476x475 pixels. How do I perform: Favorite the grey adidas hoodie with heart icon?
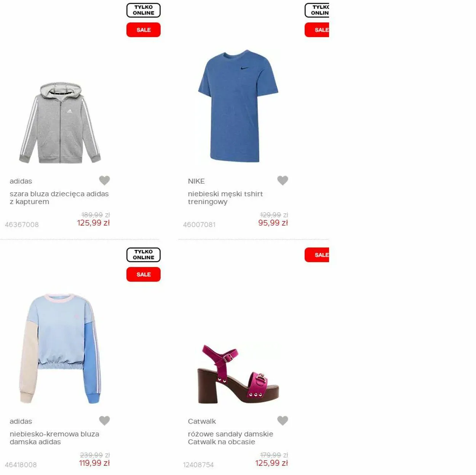tap(104, 180)
